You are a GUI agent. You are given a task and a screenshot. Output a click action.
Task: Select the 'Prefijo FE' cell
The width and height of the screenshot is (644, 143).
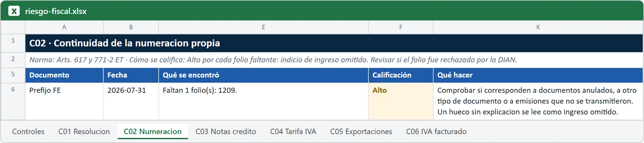(x=64, y=101)
